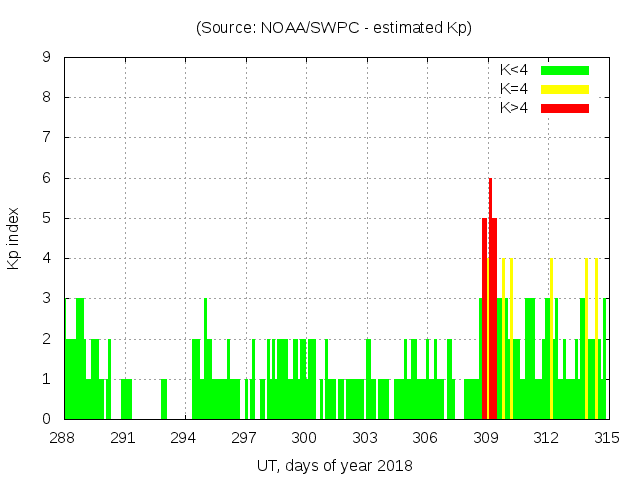This screenshot has height=480, width=640.
Task: Click the tallest red bar reaching Kp 6
Action: (490, 300)
